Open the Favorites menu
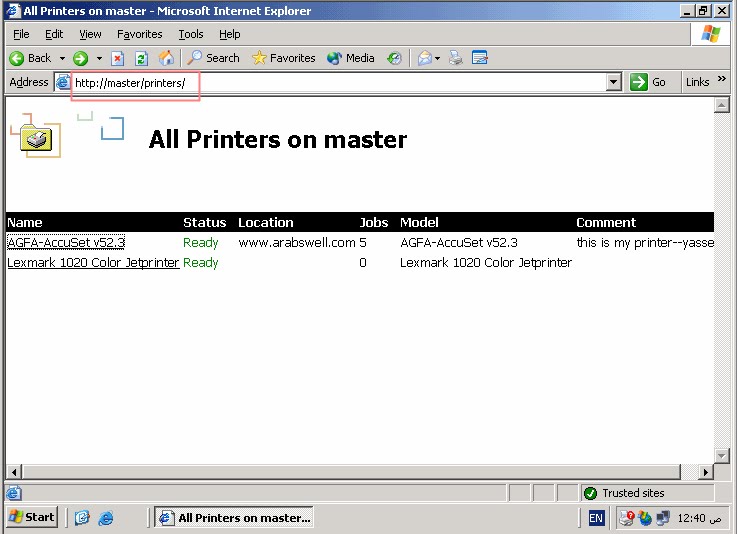 click(x=139, y=34)
